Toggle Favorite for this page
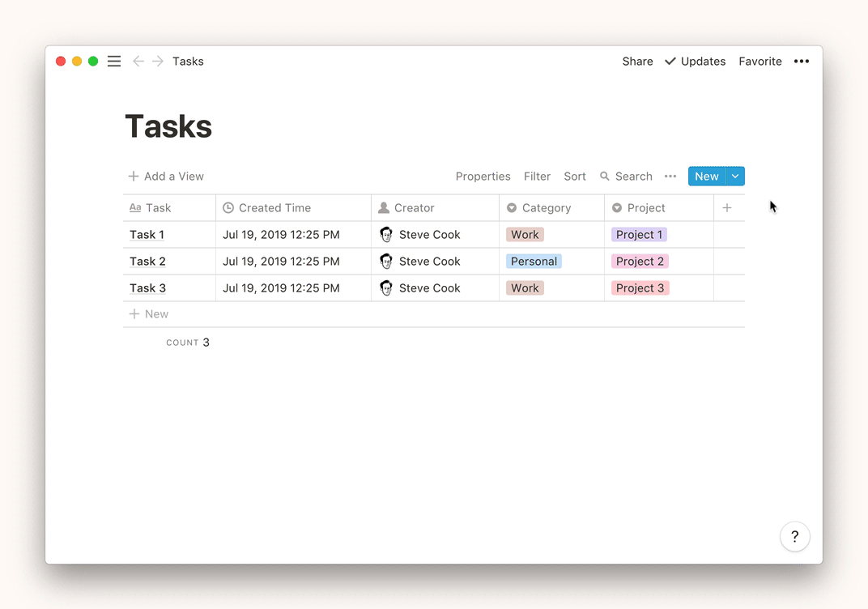The width and height of the screenshot is (868, 609). tap(759, 62)
